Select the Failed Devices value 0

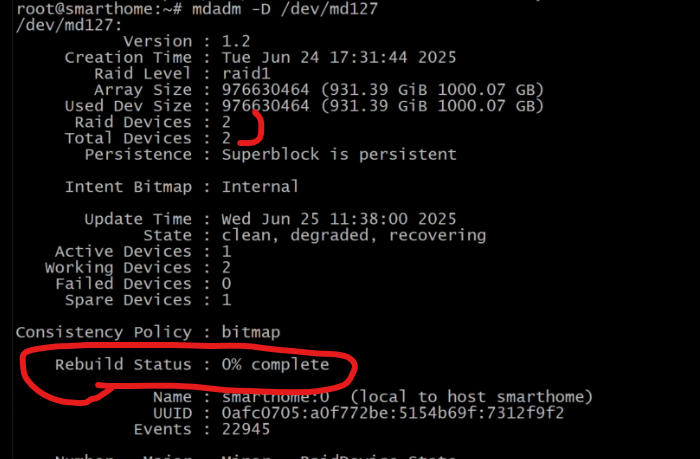226,284
